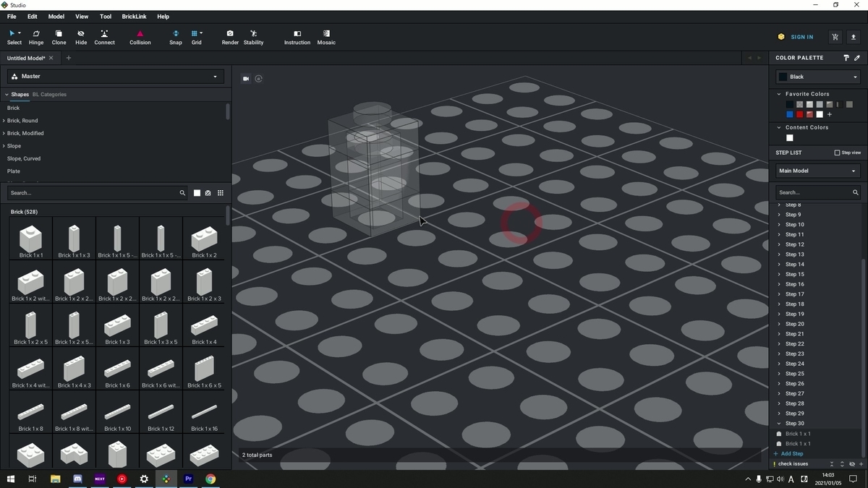Open the Model menu

(x=56, y=17)
